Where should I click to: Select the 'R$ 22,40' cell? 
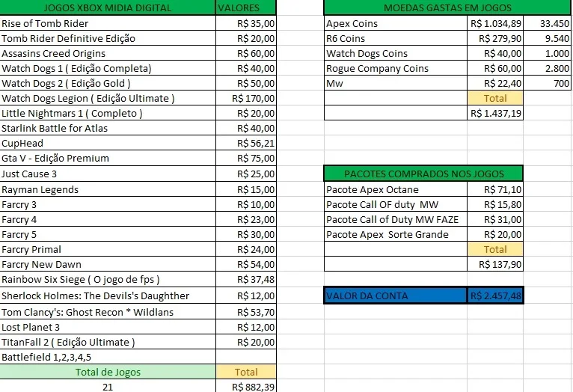[495, 83]
